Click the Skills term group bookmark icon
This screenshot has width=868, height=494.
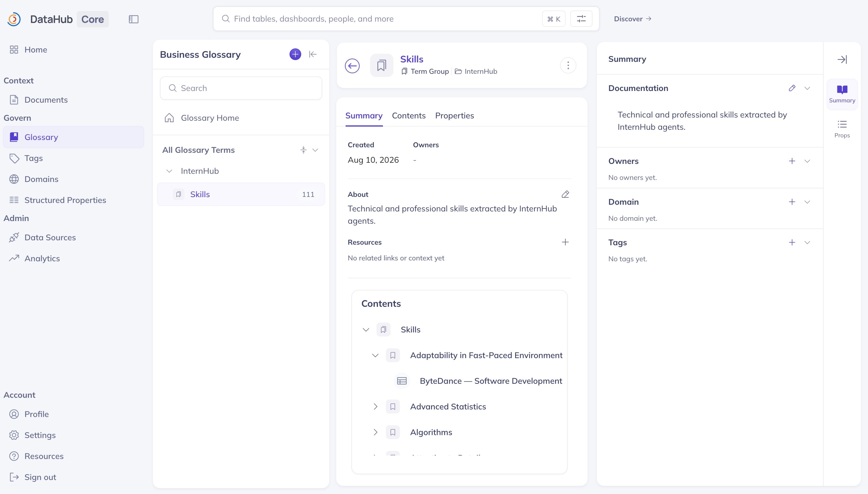[381, 66]
